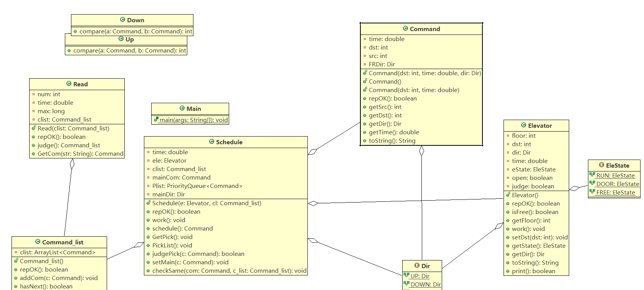
Task: Click the class icon beside Read title
Action: point(69,84)
